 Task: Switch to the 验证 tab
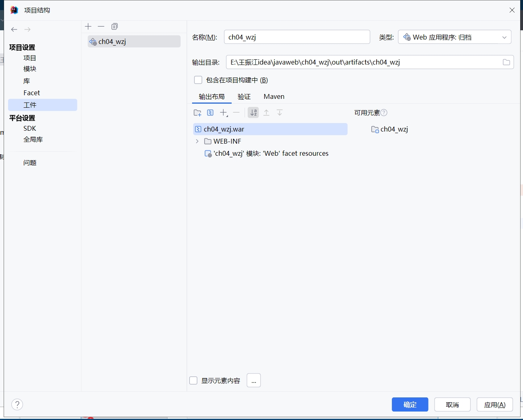tap(244, 96)
